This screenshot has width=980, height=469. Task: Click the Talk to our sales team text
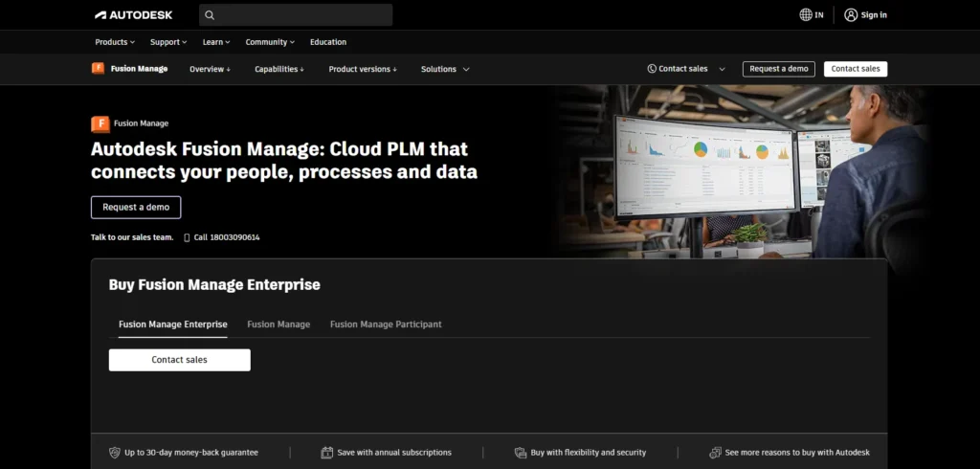click(x=132, y=237)
